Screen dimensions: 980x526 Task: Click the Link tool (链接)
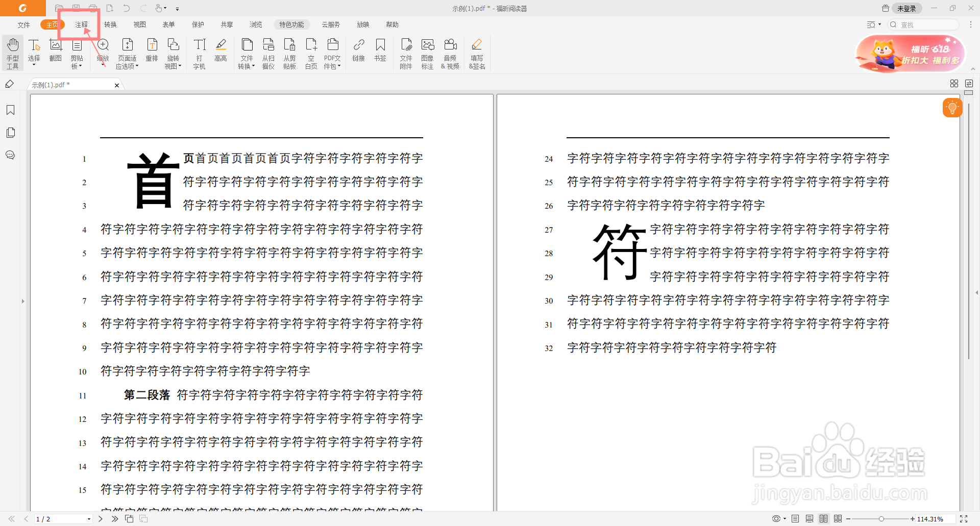pyautogui.click(x=359, y=50)
